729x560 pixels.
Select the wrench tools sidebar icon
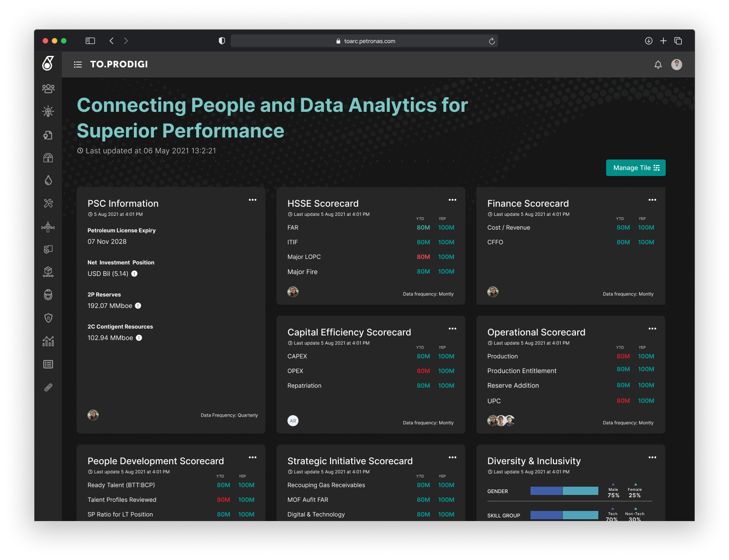48,203
